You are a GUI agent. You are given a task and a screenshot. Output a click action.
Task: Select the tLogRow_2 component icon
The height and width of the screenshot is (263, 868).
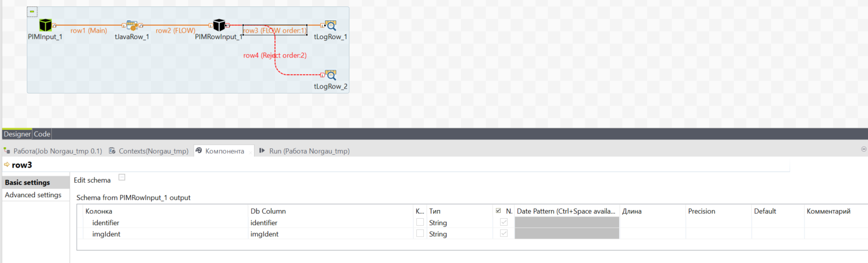point(331,75)
